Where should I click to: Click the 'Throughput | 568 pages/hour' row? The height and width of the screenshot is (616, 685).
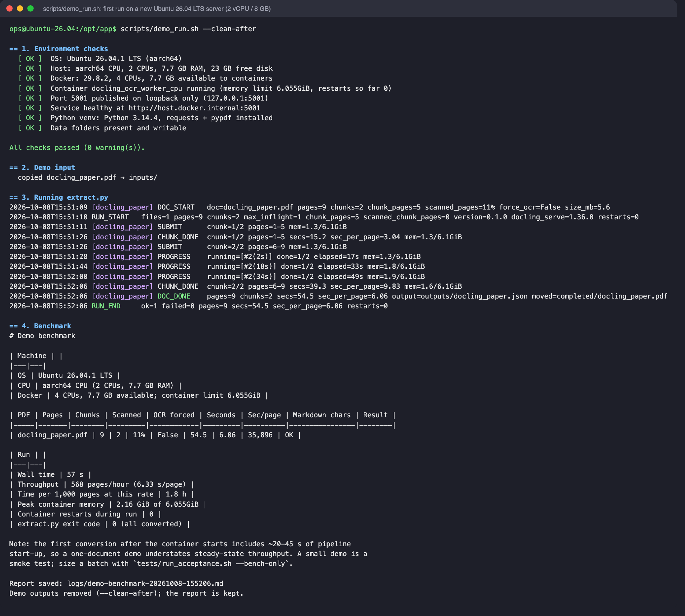pos(102,484)
